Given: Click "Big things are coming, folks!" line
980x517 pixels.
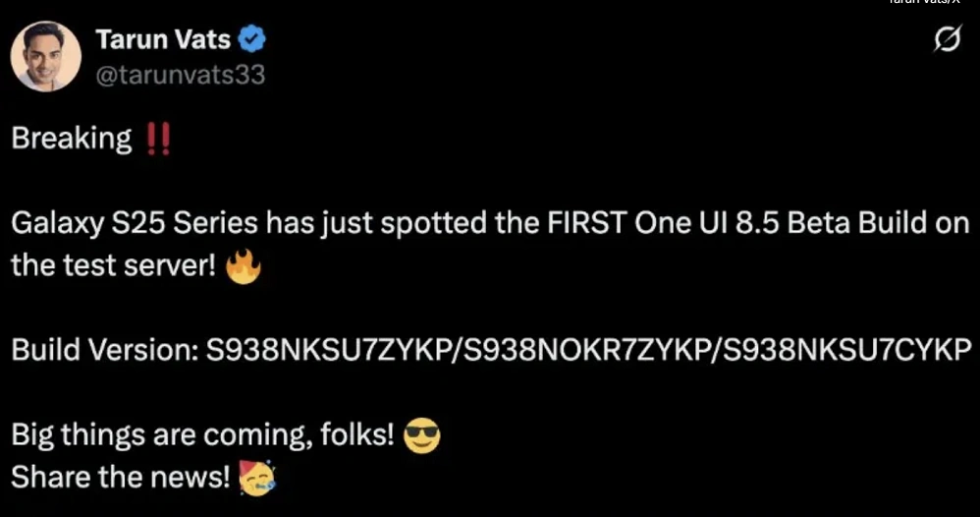Looking at the screenshot, I should tap(202, 435).
